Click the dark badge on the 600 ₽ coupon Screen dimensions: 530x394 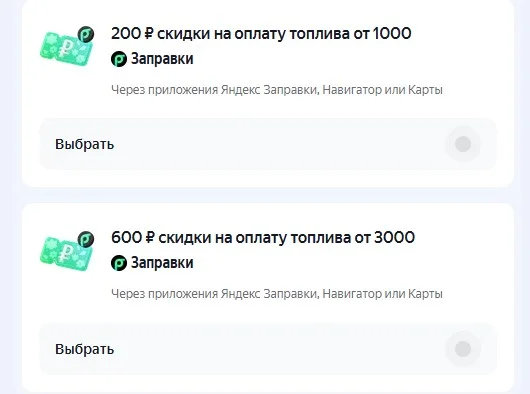tap(86, 239)
